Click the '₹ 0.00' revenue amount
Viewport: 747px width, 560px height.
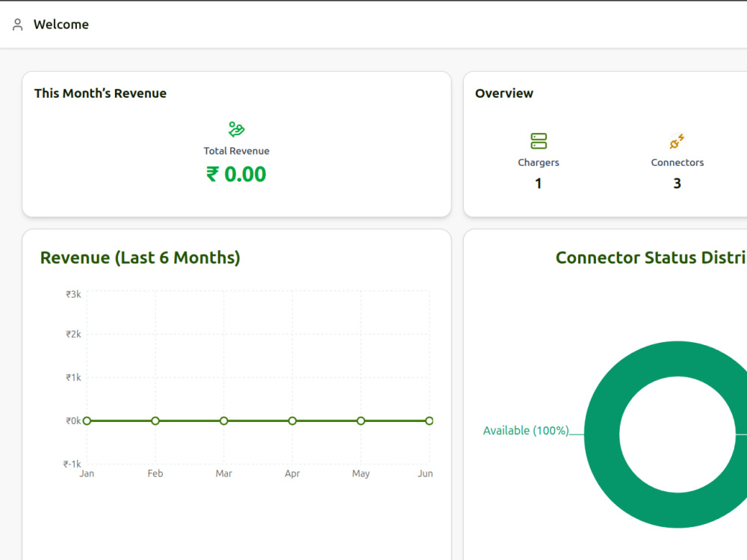(x=236, y=174)
